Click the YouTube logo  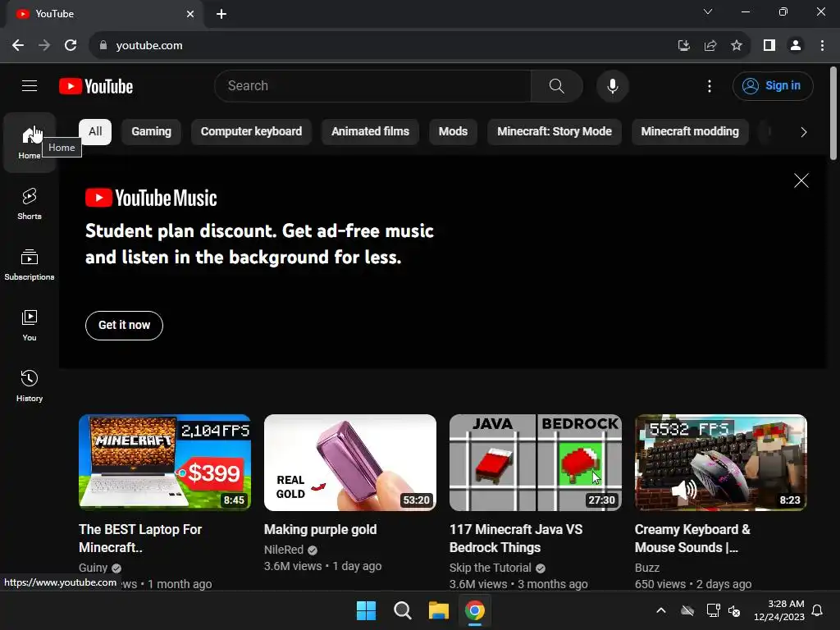[x=96, y=86]
